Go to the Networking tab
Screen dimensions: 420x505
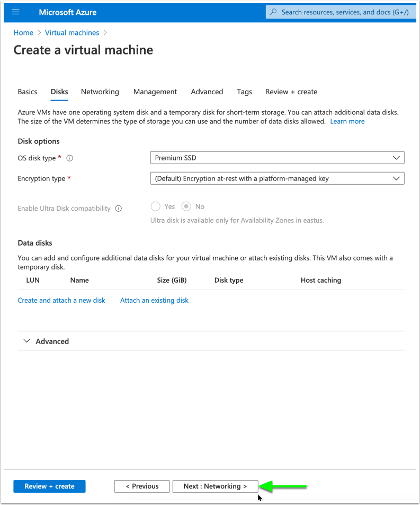click(100, 92)
